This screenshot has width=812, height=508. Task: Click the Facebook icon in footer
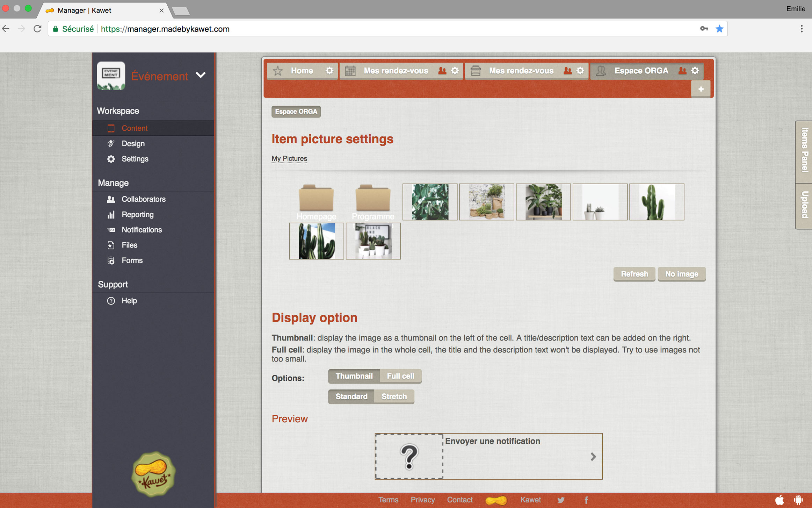click(x=586, y=500)
